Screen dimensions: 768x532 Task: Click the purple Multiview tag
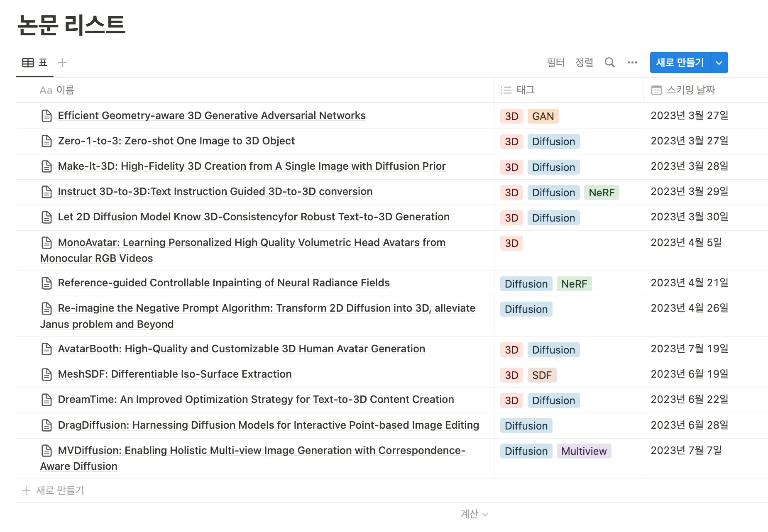click(584, 451)
